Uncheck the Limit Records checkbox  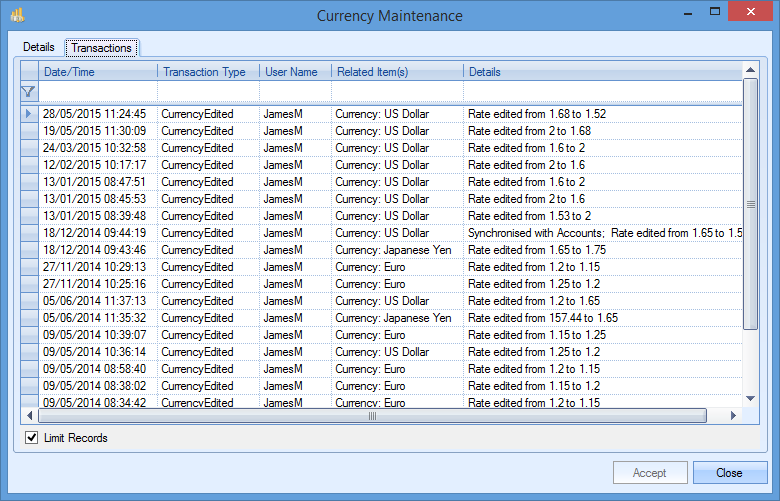[32, 438]
